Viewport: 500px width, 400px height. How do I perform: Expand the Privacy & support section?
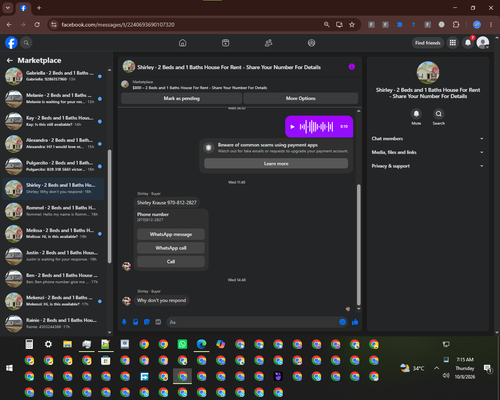click(428, 166)
